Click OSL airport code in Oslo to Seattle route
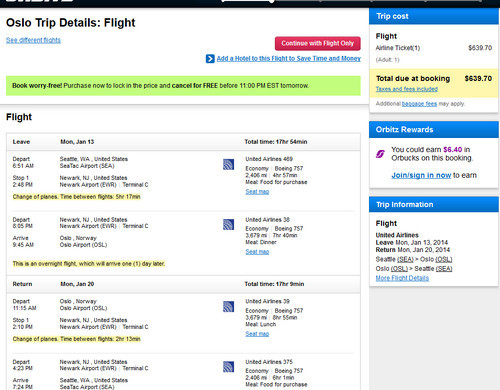Viewport: 500px width, 390px height. [x=399, y=269]
